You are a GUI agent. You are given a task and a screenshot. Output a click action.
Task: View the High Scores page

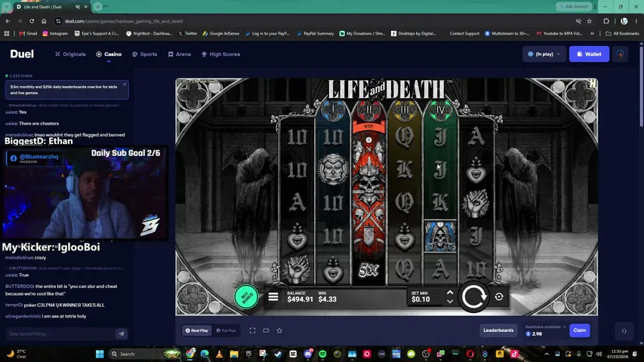point(221,54)
